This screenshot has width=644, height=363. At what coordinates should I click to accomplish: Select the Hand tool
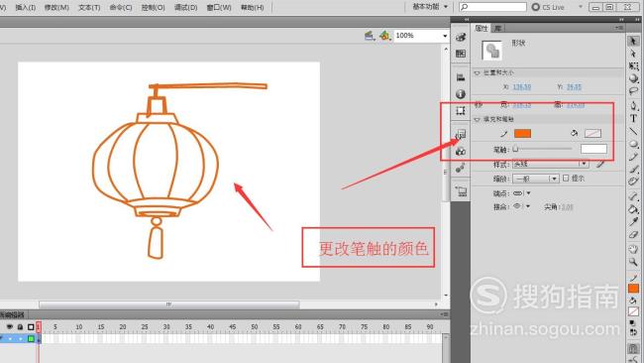click(633, 249)
